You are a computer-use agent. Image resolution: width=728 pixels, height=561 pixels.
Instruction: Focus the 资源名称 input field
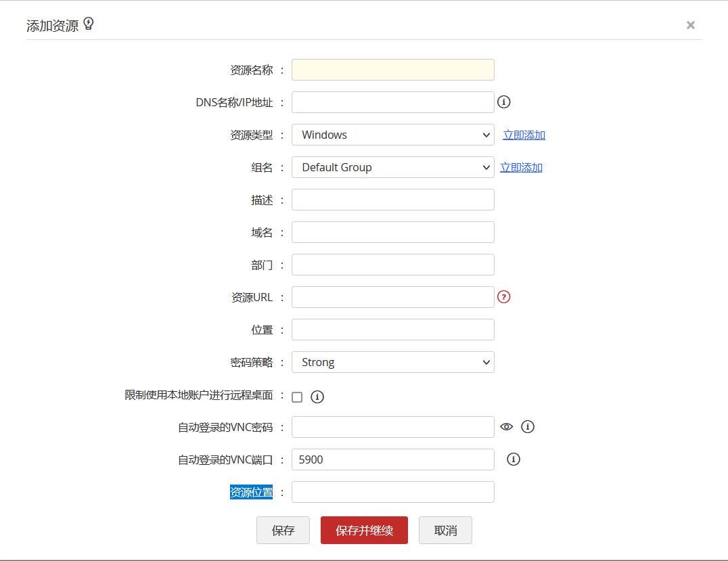[x=392, y=70]
